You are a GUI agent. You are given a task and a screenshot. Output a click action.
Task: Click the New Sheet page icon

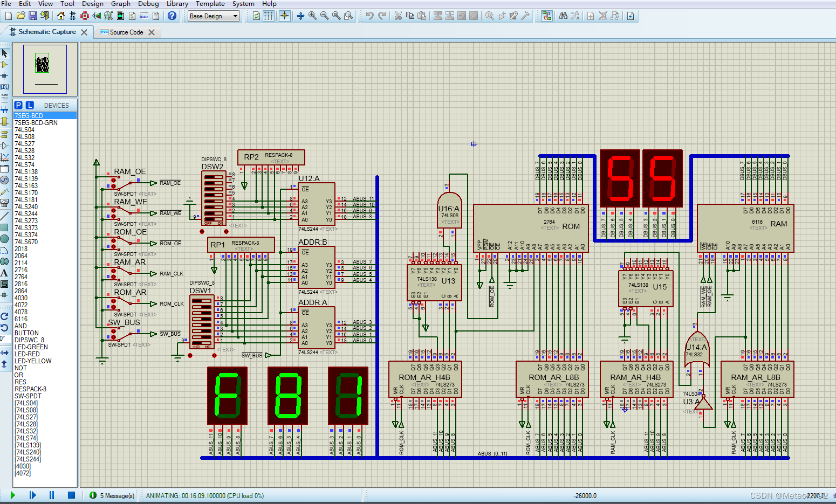click(591, 16)
